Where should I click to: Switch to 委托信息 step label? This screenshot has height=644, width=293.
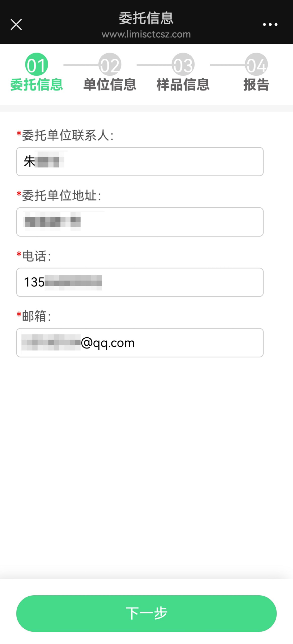point(36,84)
